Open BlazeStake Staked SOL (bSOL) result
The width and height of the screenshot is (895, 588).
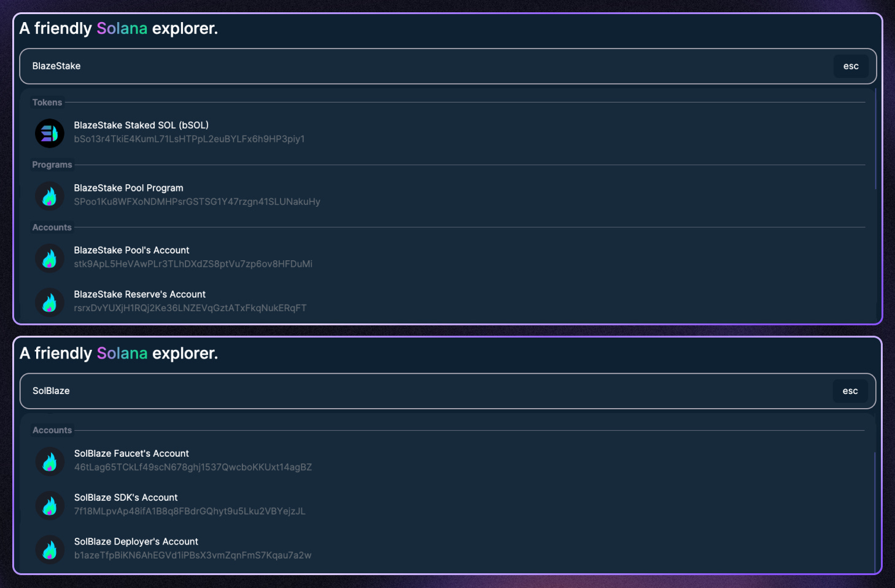449,133
